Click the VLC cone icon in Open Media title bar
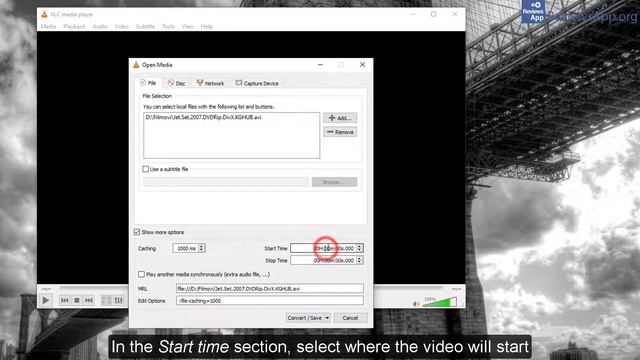Screen dimensions: 640x360 (x=136, y=65)
